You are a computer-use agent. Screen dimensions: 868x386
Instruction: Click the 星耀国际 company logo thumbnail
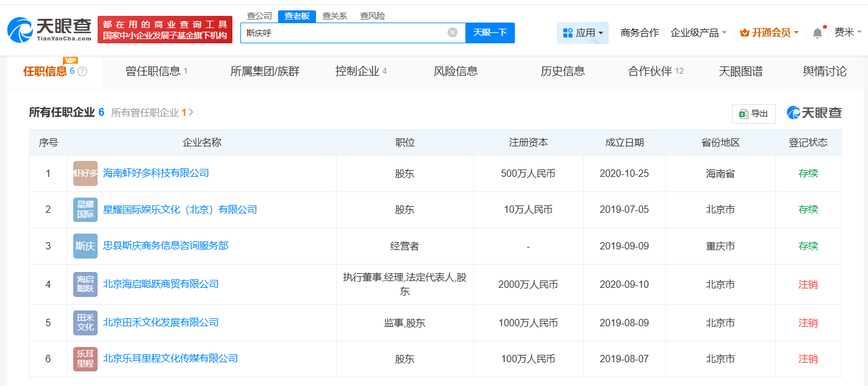coord(85,209)
